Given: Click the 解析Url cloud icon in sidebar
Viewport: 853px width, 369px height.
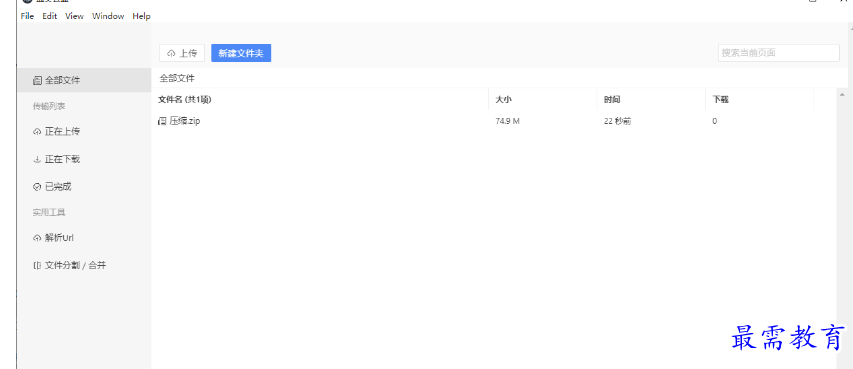Looking at the screenshot, I should (x=37, y=238).
